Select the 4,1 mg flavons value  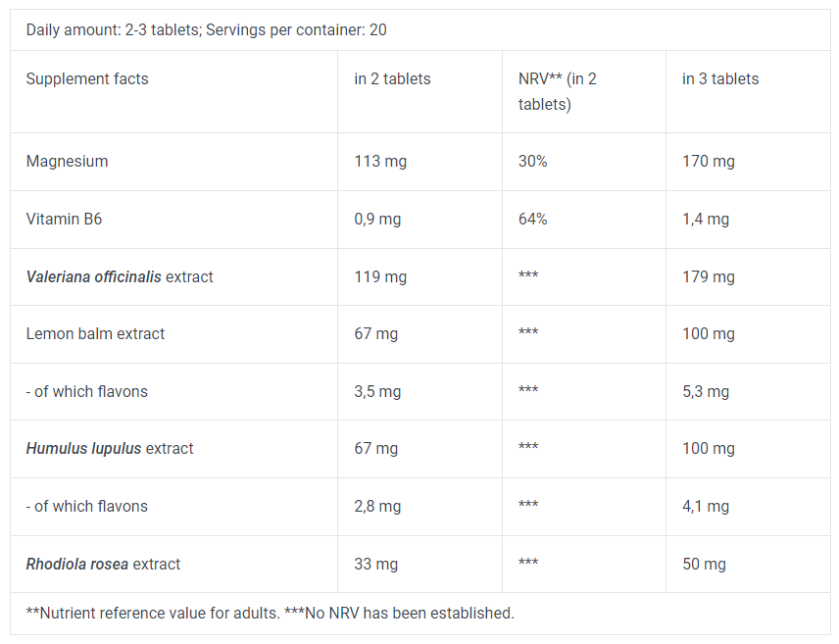tap(706, 506)
